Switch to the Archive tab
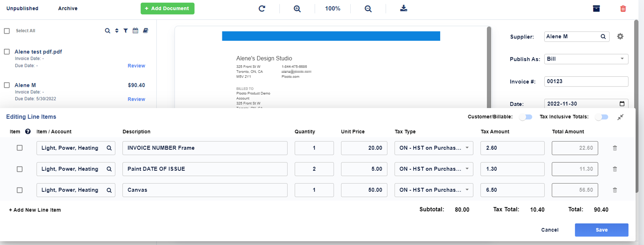This screenshot has width=644, height=245. click(68, 8)
